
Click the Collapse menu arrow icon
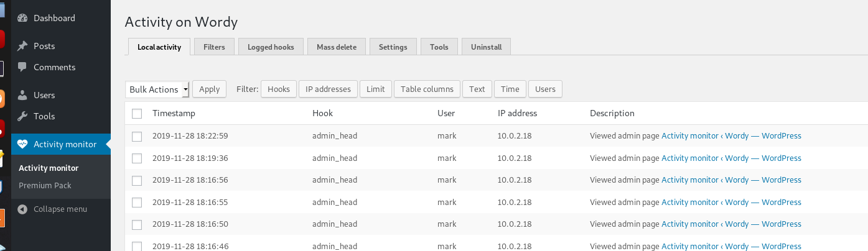point(22,209)
